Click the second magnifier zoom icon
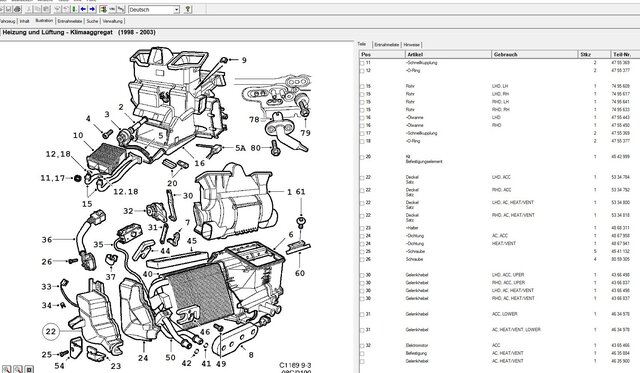This screenshot has height=373, width=640. click(18, 369)
